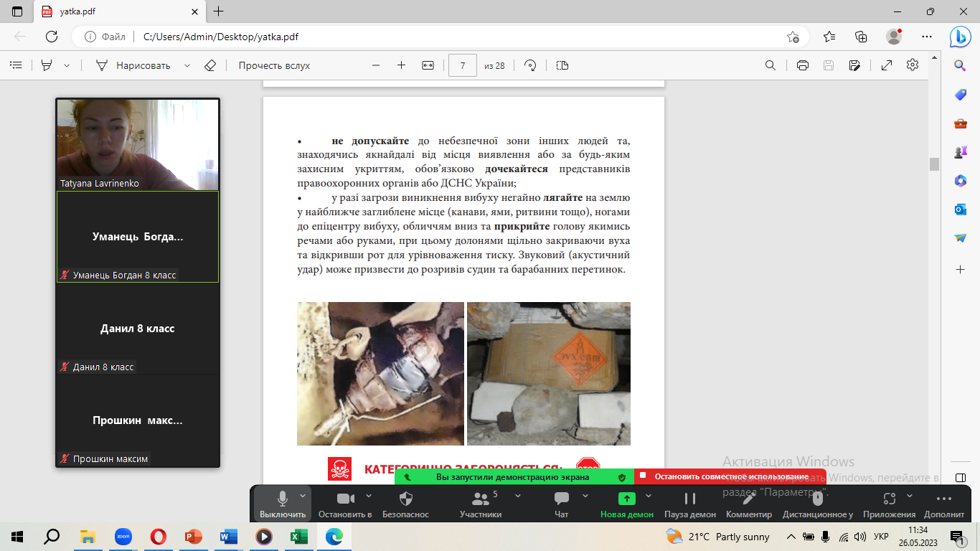
Task: Open Дистанционное управление remote control
Action: 818,504
